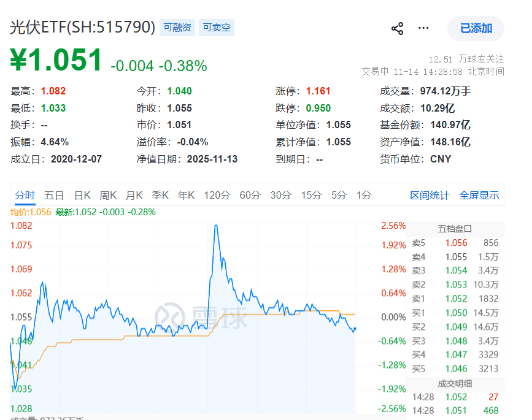Click the 净值日期 2025-11-13
The width and height of the screenshot is (532, 420).
[212, 159]
